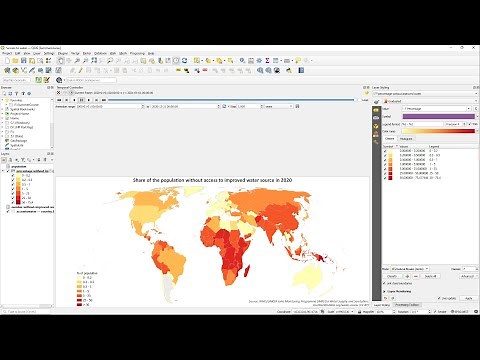
Task: Open the Layers panel layer styling icon
Action: coord(4,160)
